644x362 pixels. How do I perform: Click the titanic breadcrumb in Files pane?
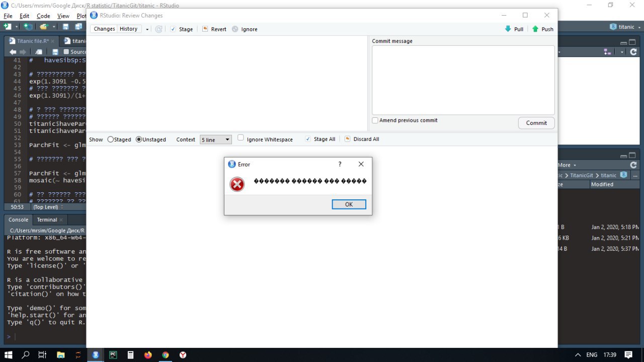click(x=608, y=175)
